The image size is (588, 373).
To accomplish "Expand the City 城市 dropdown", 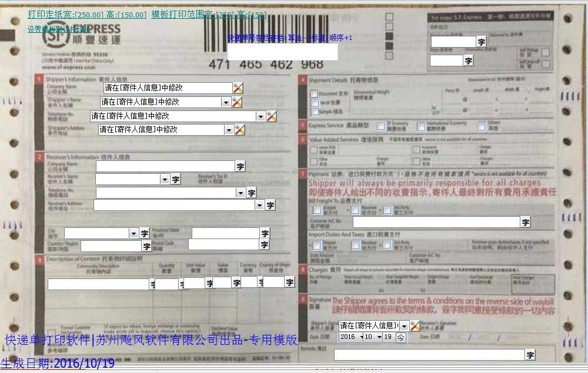I will click(133, 233).
